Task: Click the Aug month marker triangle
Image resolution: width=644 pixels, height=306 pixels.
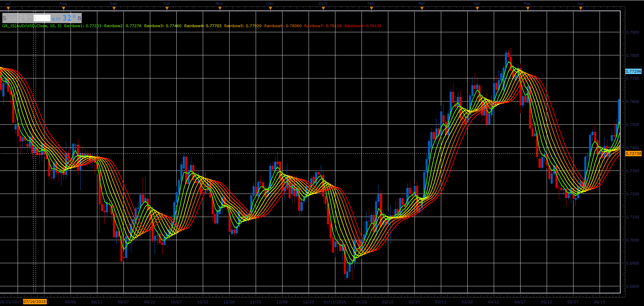Action: tap(63, 9)
